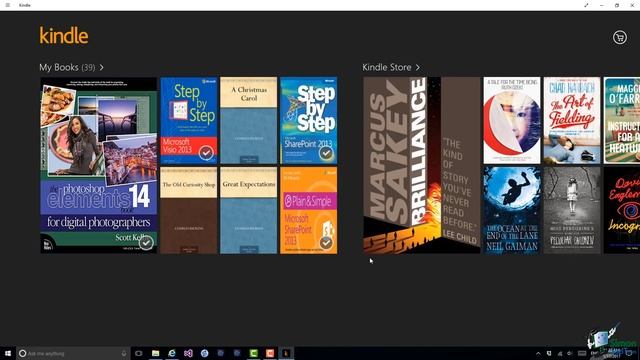Viewport: 640px width, 360px height.
Task: View The Ocean at the End of the Lane
Action: pos(512,210)
